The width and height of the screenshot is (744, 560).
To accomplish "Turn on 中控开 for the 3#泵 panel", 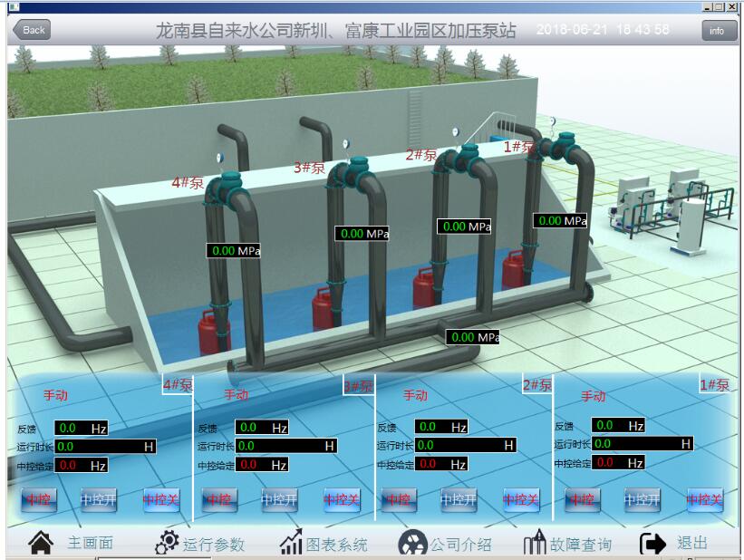I will pos(279,499).
